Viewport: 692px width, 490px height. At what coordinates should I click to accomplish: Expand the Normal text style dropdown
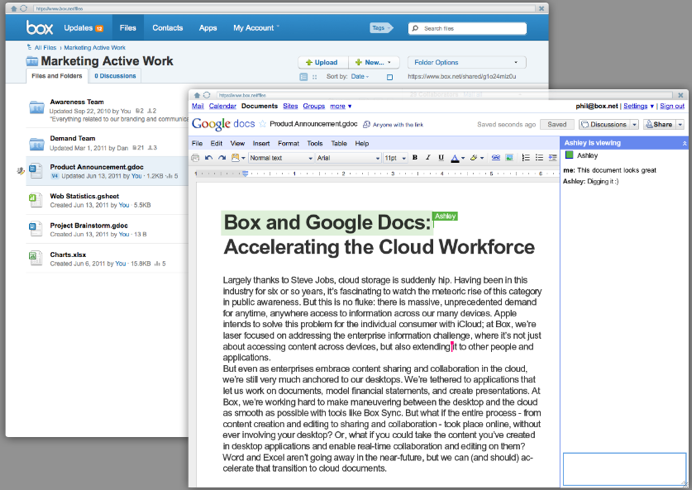(280, 158)
